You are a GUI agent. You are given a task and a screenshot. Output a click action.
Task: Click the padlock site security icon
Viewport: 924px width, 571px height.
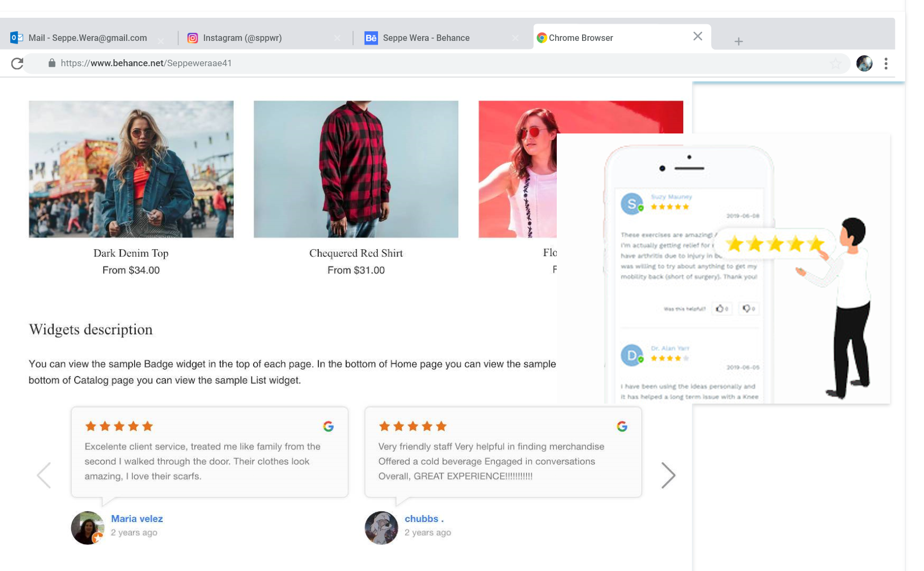[x=52, y=63]
